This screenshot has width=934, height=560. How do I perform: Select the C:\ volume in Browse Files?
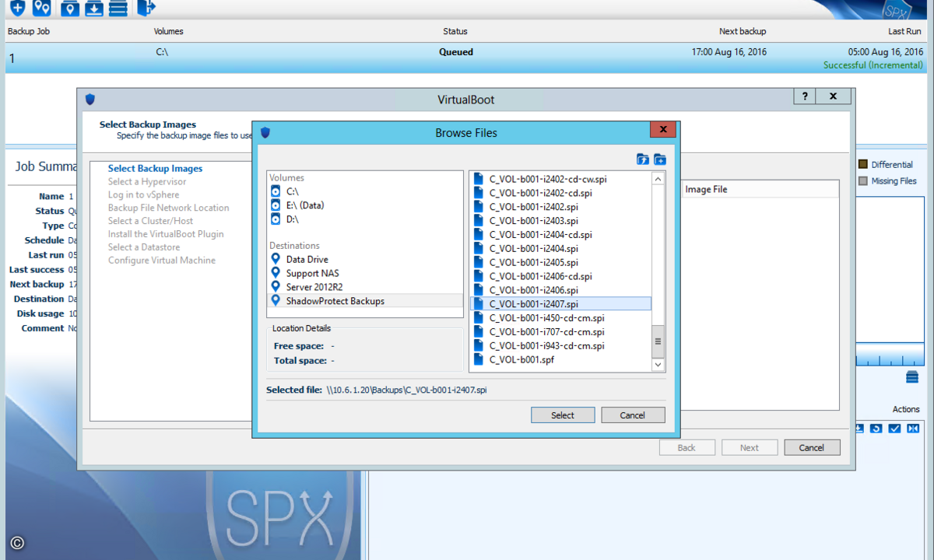(x=293, y=191)
